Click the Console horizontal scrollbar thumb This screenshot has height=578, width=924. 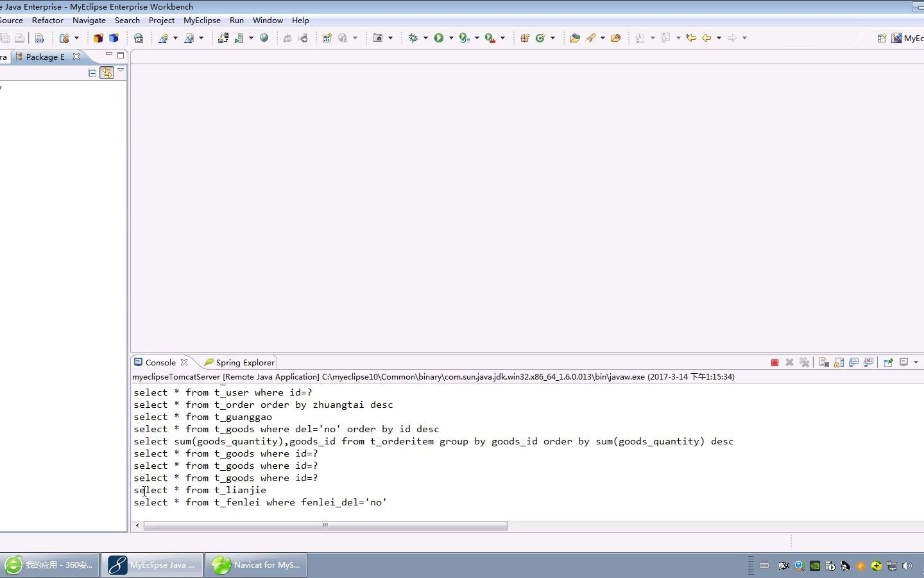[x=325, y=525]
